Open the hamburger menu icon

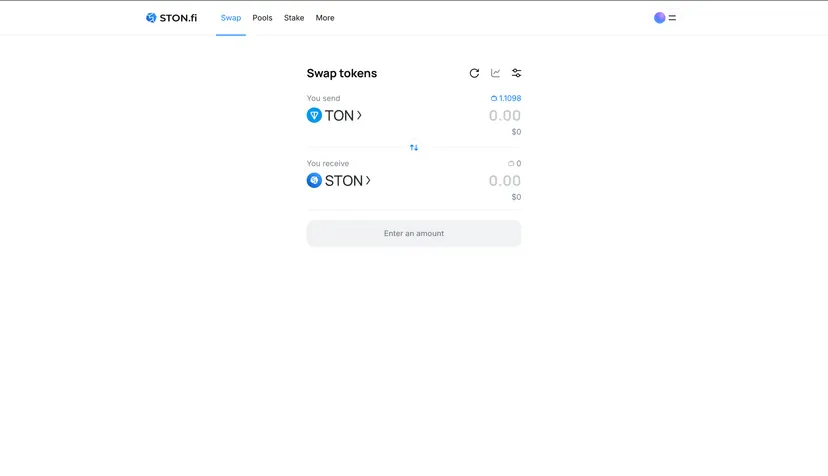tap(672, 18)
